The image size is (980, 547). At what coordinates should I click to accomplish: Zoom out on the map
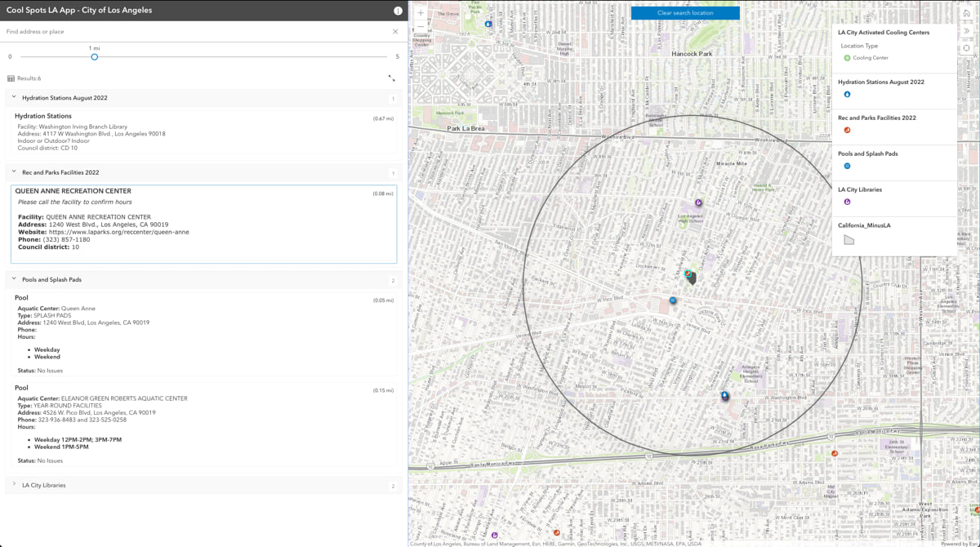(x=421, y=26)
